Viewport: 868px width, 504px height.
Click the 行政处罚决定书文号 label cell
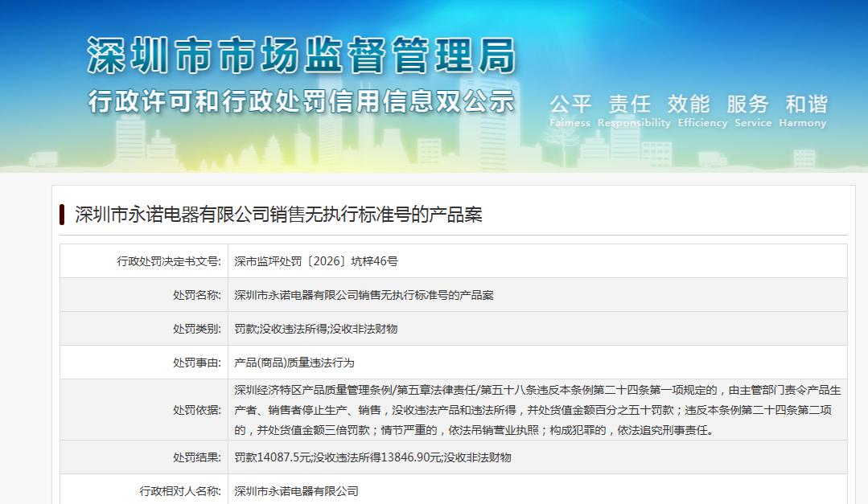[144, 261]
